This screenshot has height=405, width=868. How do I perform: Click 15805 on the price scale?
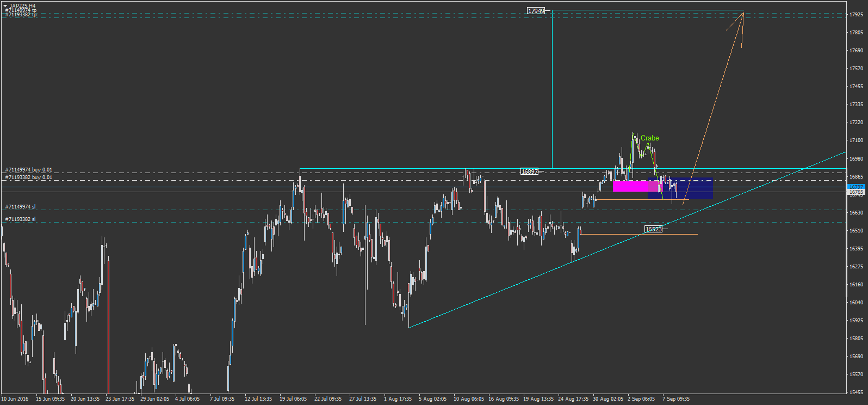pos(856,339)
